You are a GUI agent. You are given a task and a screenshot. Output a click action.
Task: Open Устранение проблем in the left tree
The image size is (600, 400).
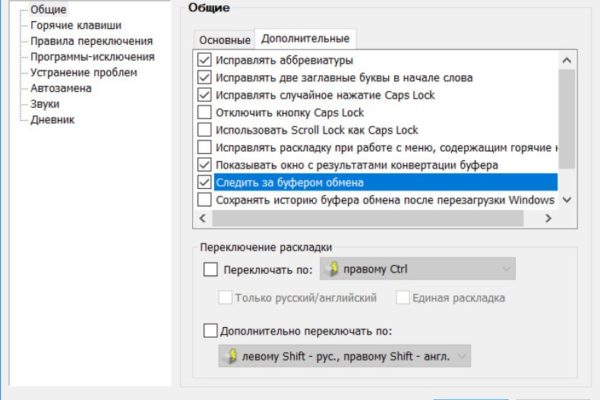(83, 72)
